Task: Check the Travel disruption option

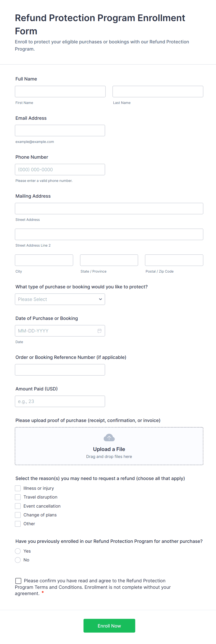Action: [18, 497]
